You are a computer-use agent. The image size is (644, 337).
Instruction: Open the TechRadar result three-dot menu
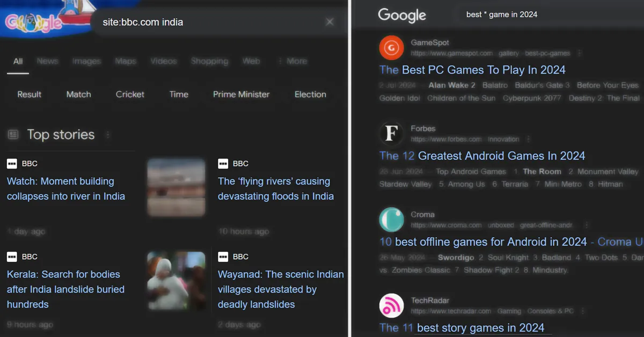coord(583,311)
